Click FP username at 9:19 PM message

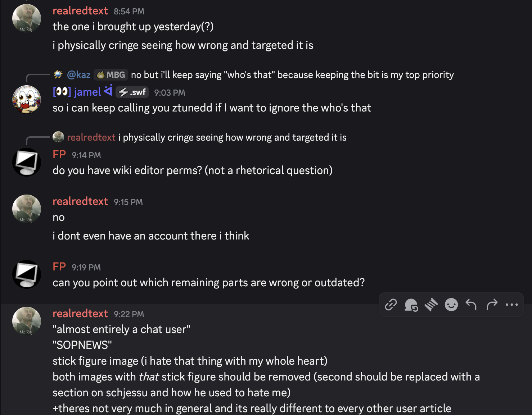[x=59, y=267]
